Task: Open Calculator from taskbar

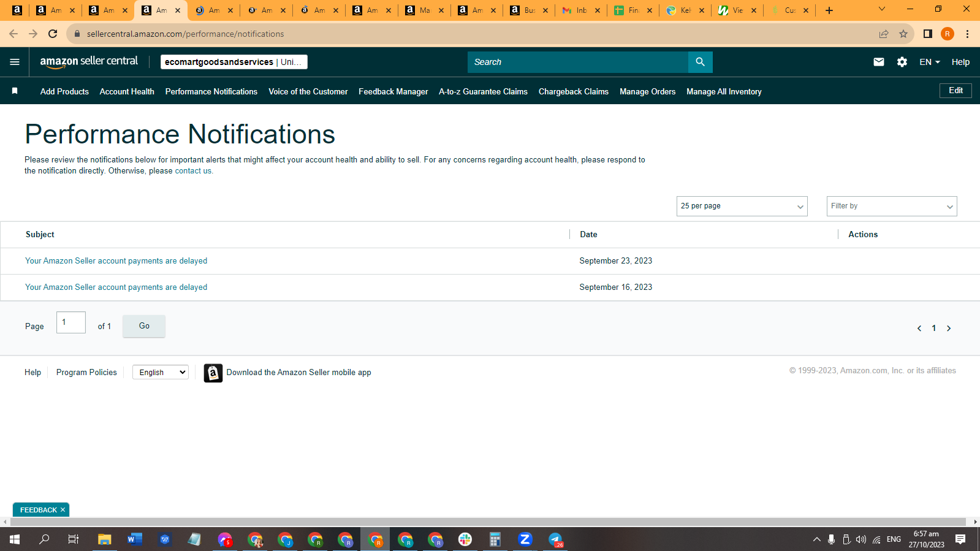Action: [495, 539]
